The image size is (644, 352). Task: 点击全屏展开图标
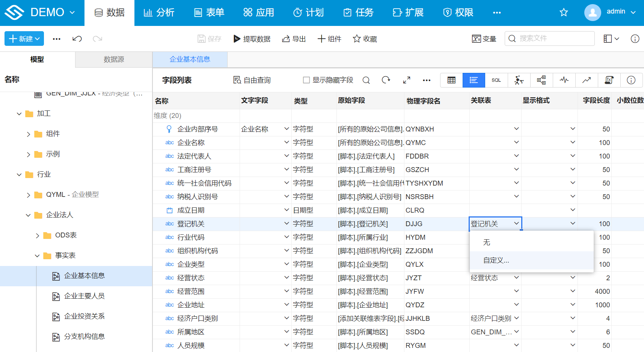tap(406, 80)
